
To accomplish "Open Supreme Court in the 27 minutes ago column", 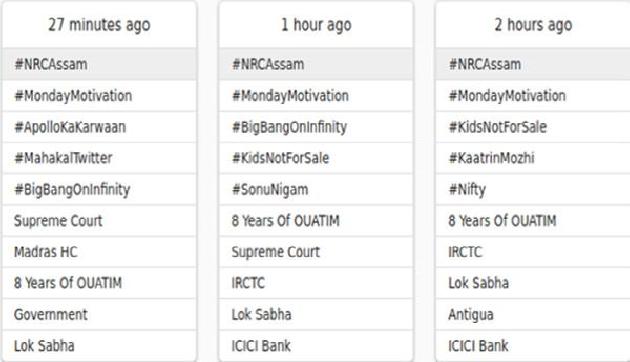I will (x=99, y=221).
